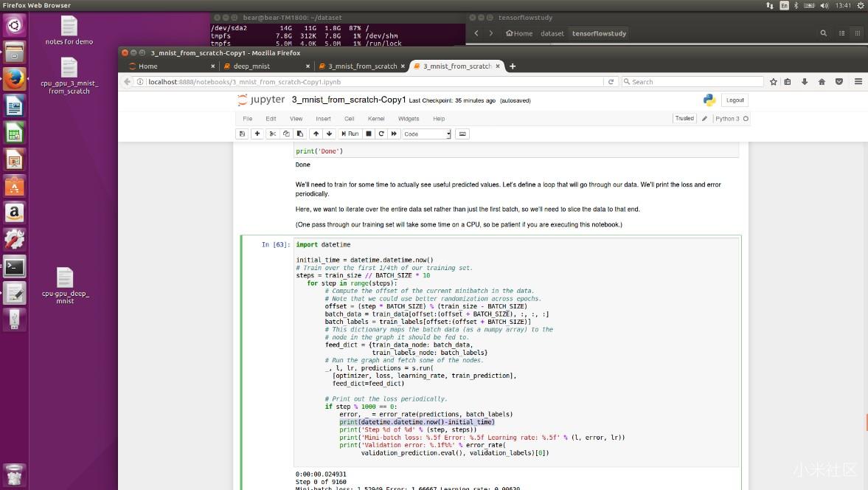This screenshot has height=490, width=868.
Task: Open LibreOffice Writer from the dock
Action: (15, 106)
